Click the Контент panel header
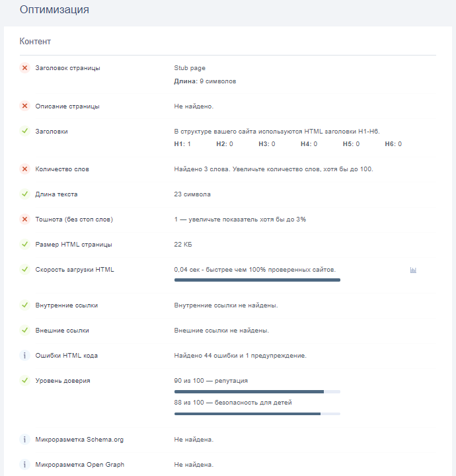This screenshot has height=476, width=456. [36, 42]
